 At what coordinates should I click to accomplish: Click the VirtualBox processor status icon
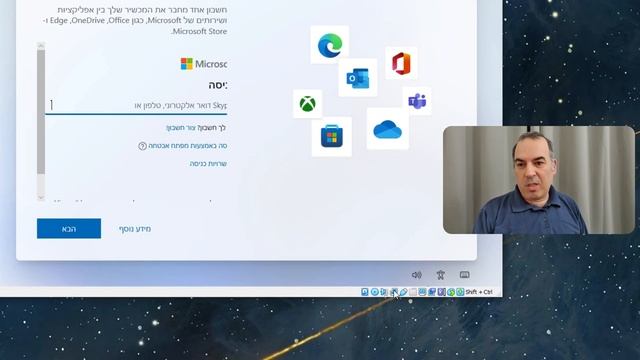point(441,292)
